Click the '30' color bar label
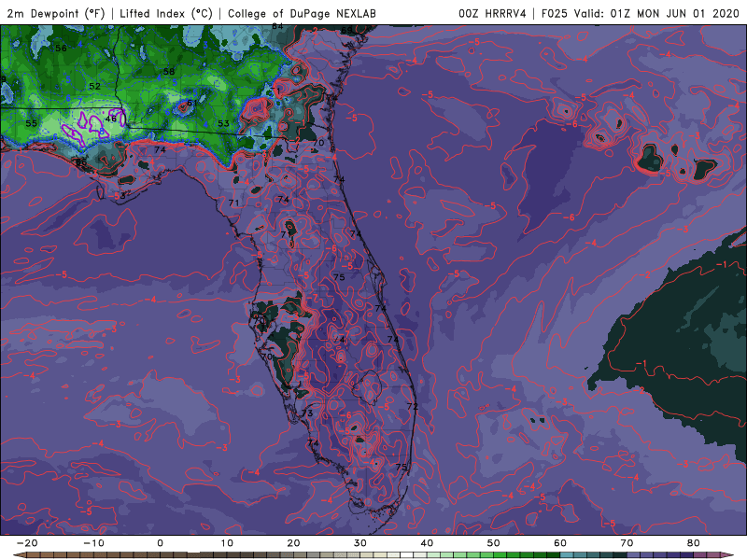Viewport: 747px width, 560px height. [360, 543]
